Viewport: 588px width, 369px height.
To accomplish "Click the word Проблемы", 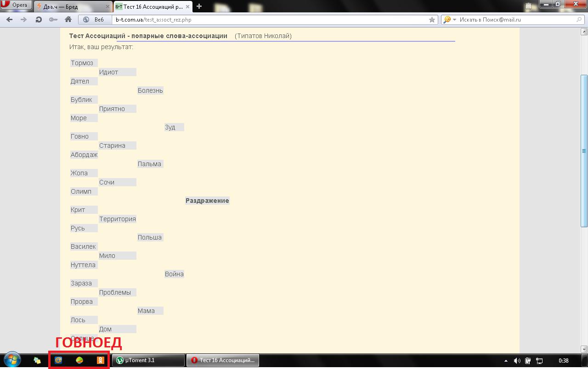I will click(x=115, y=292).
